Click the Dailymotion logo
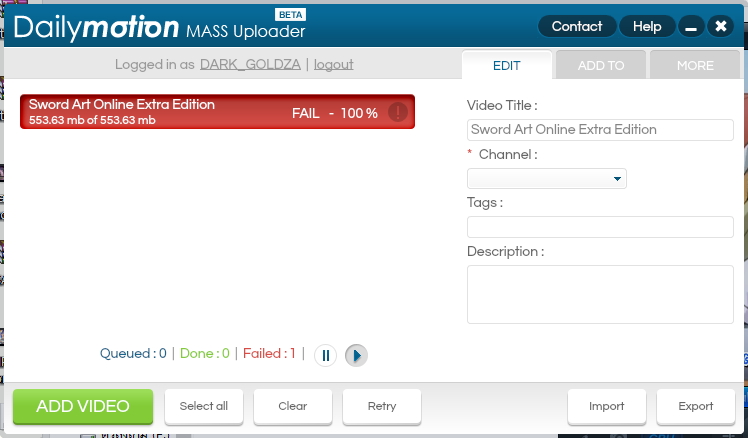748x438 pixels. pyautogui.click(x=96, y=27)
